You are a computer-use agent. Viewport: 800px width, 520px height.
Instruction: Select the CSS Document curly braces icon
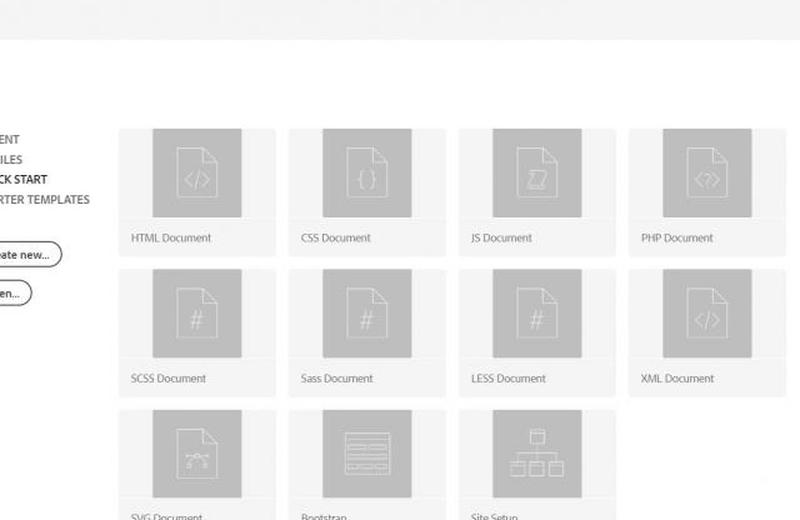[367, 172]
